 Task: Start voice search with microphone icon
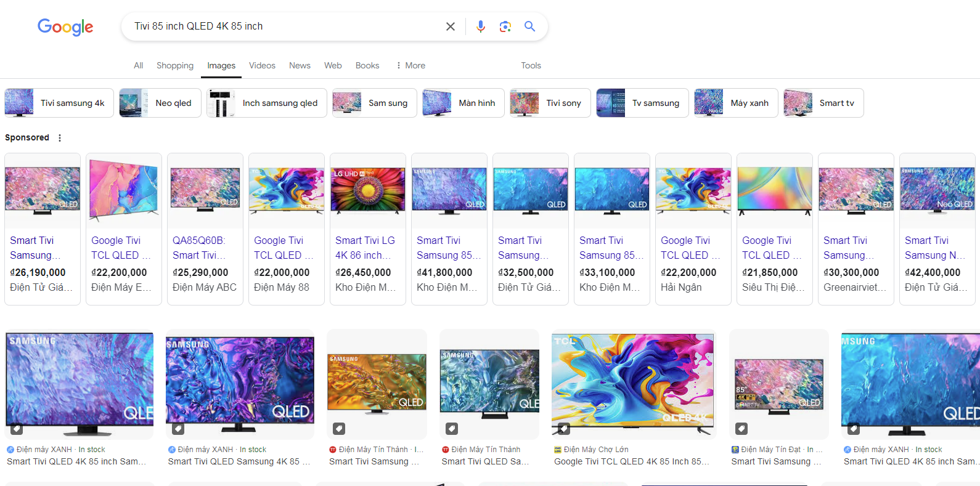tap(481, 26)
